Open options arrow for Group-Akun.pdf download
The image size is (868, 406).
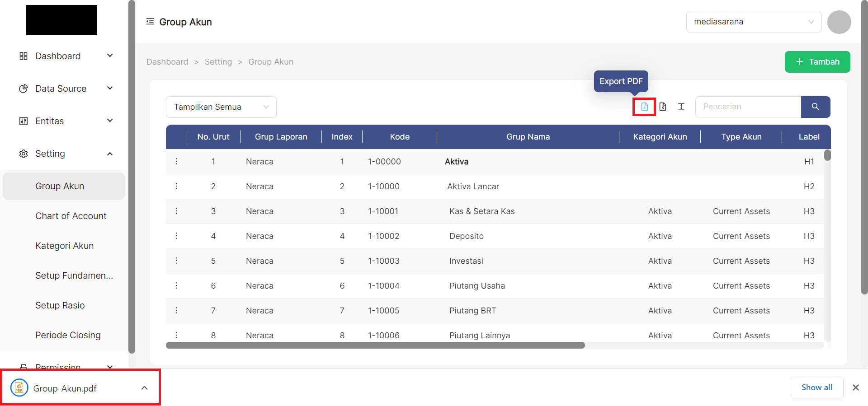[144, 388]
